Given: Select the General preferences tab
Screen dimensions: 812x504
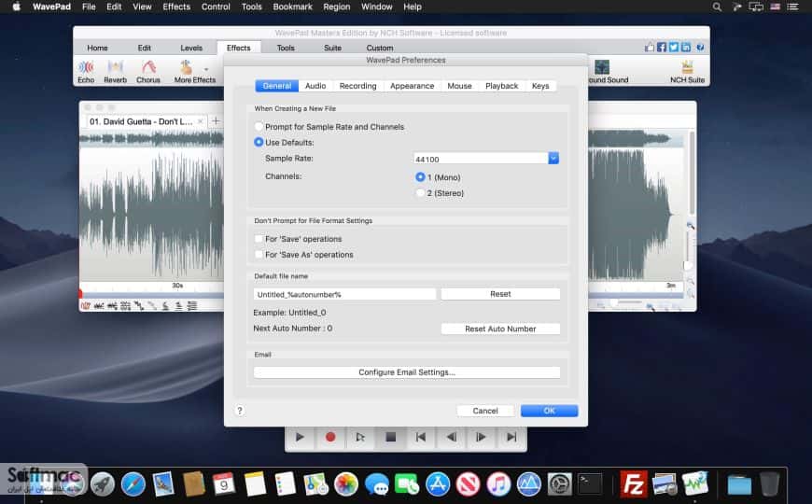Looking at the screenshot, I should (x=277, y=86).
